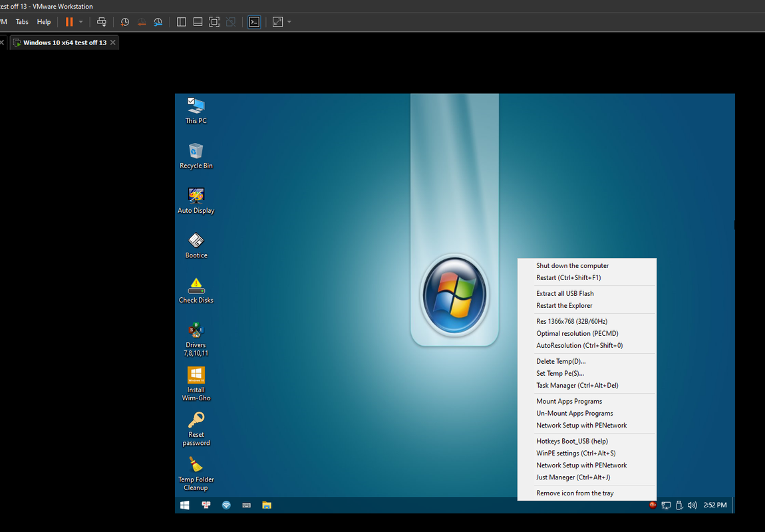Choose Set Temp Pe(S)...

[x=587, y=373]
